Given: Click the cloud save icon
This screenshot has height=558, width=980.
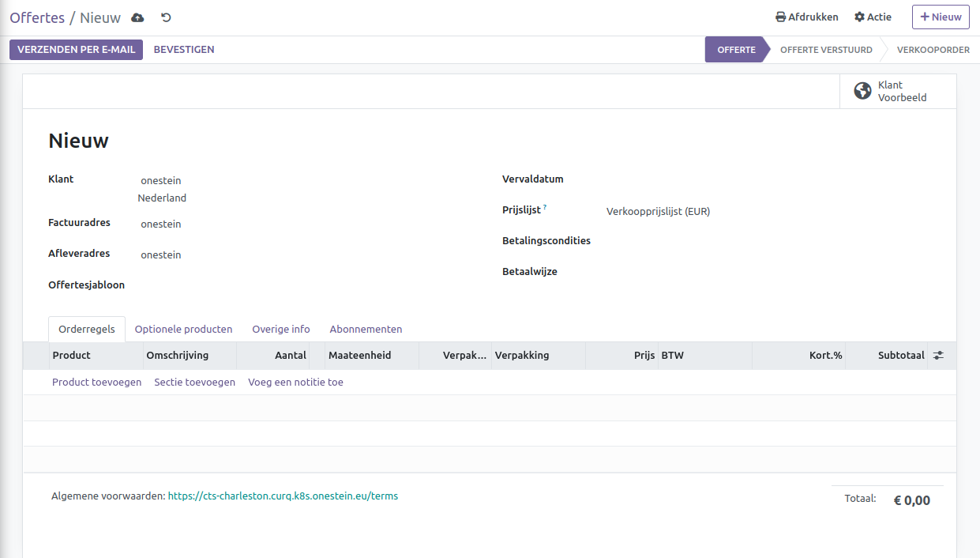Looking at the screenshot, I should point(137,17).
